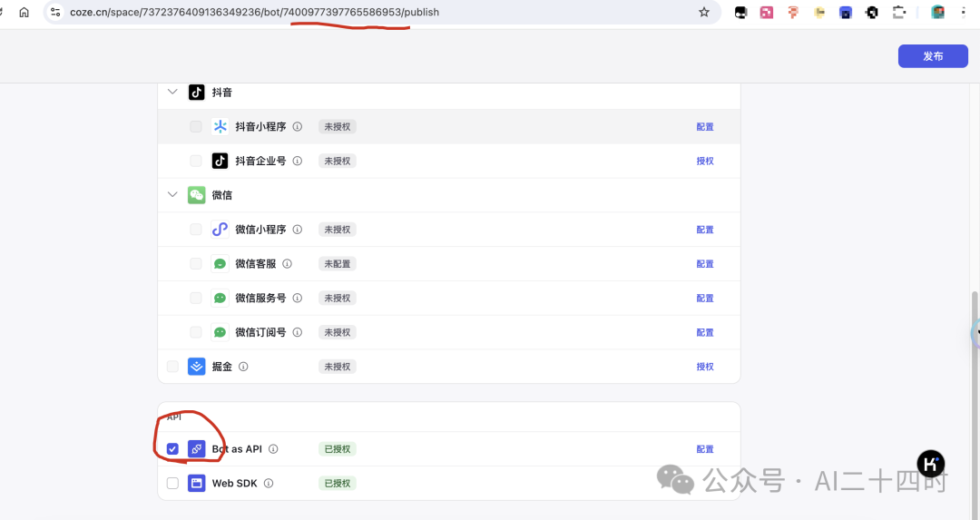Open info tooltip for 掘金
The height and width of the screenshot is (520, 980).
click(243, 367)
